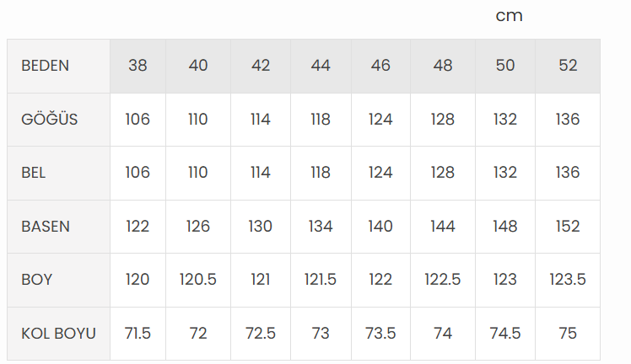The height and width of the screenshot is (364, 631).
Task: Select the KOL BOYU value 71.5 cell
Action: (x=138, y=334)
